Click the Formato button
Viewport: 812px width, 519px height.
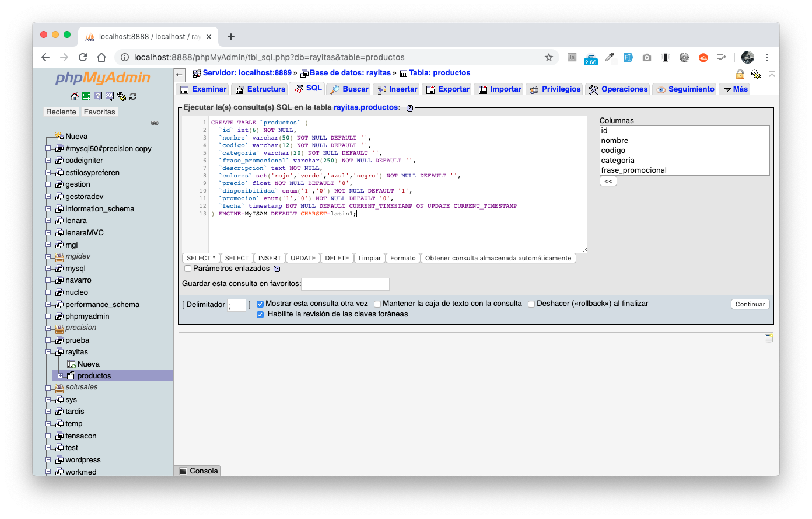click(403, 259)
